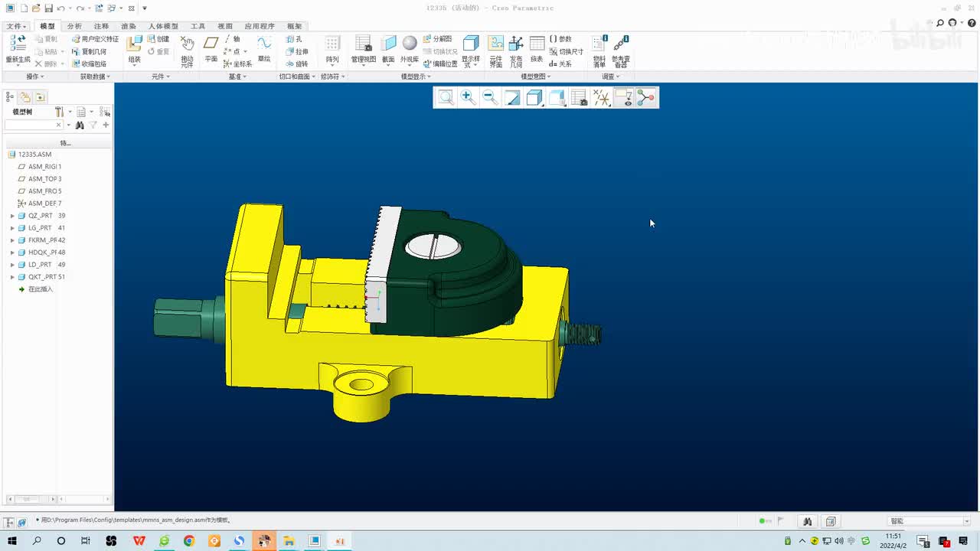The width and height of the screenshot is (980, 551).
Task: Click the 分解图 (Exploded View) button
Action: (x=437, y=39)
